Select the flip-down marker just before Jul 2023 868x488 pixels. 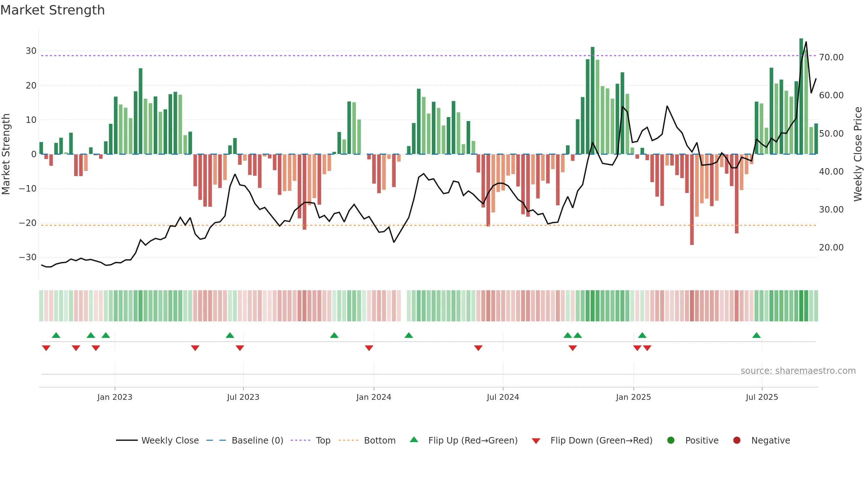click(240, 348)
